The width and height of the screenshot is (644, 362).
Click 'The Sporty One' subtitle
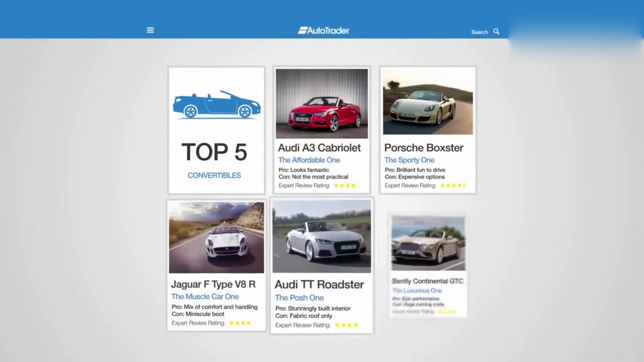click(409, 160)
